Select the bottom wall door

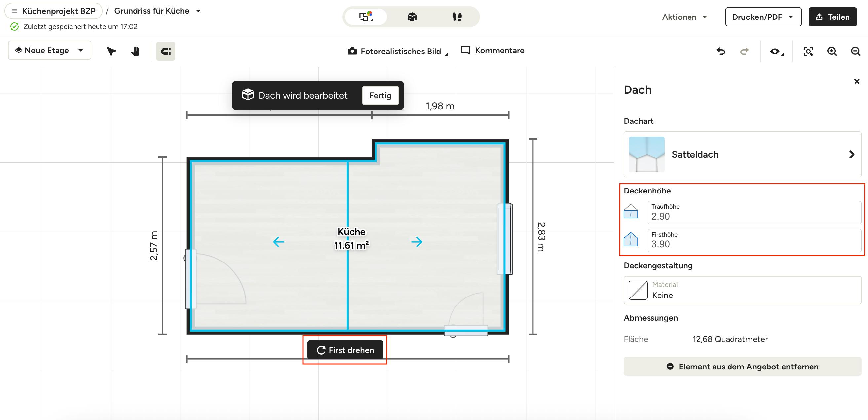coord(466,331)
